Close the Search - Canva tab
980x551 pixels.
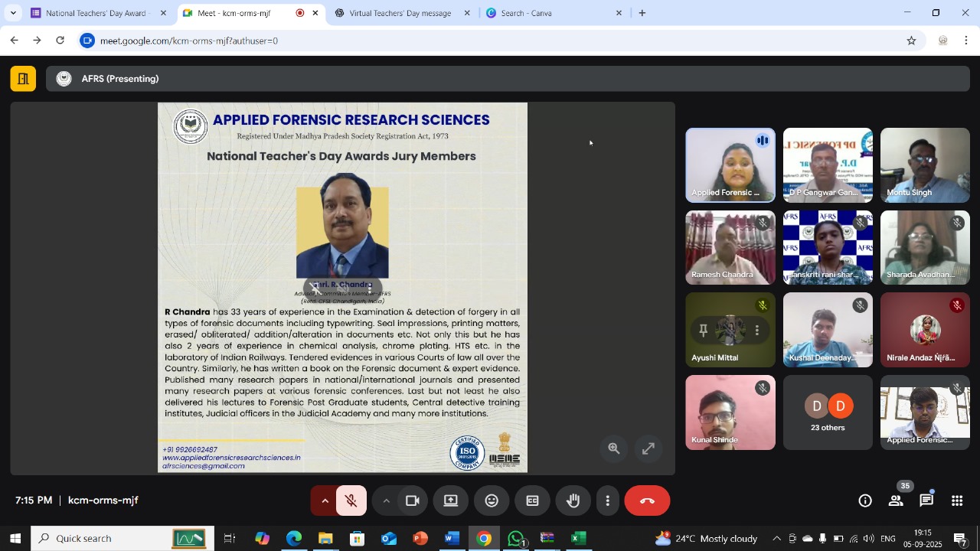pos(619,13)
